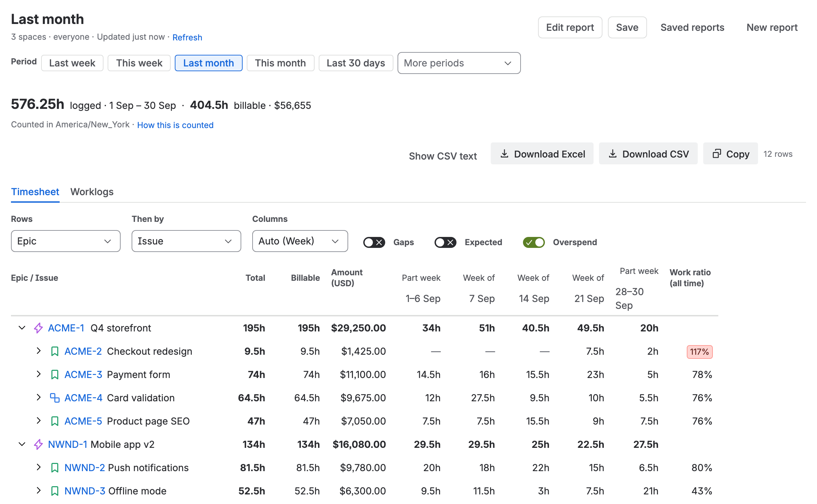The image size is (817, 504).
Task: Click the Refresh link
Action: click(x=187, y=37)
